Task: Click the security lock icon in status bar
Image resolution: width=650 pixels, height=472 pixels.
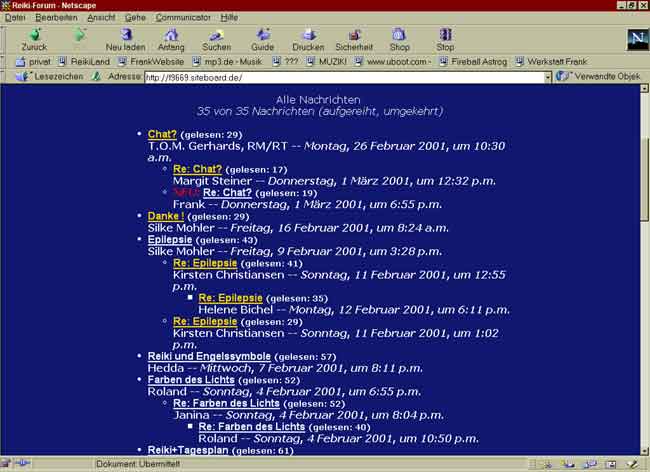Action: (6, 464)
